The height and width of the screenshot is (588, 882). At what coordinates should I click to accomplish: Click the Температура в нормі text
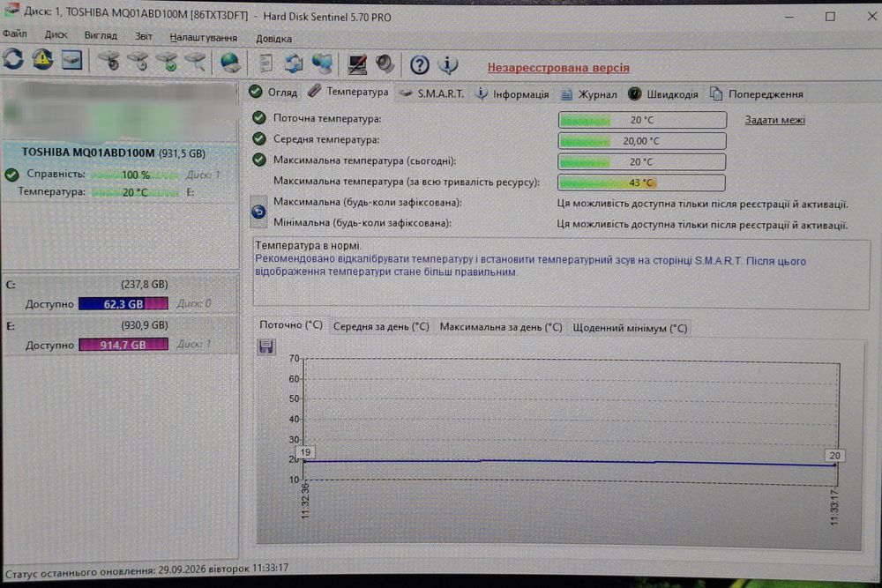308,246
